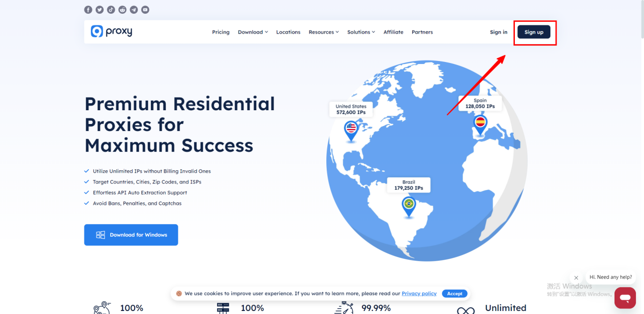Expand the Download dropdown menu
644x314 pixels.
pyautogui.click(x=253, y=32)
